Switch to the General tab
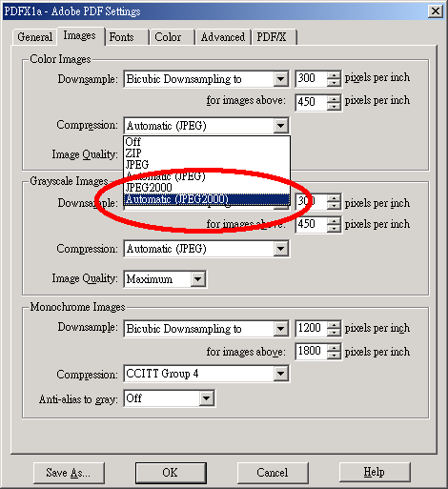The image size is (448, 489). click(x=35, y=37)
